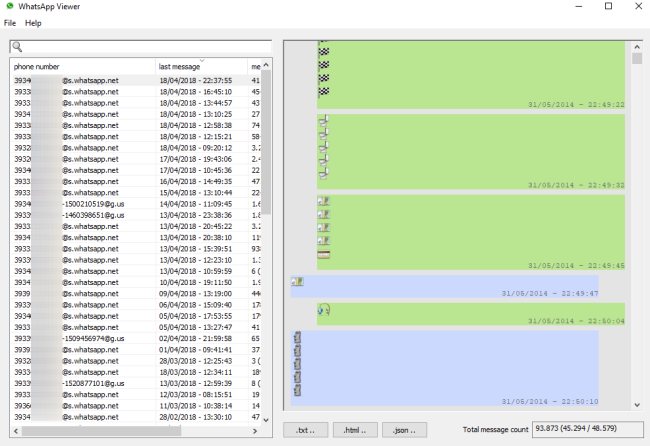Click blue message timestamped 22:50:10
This screenshot has width=650, height=446.
pos(444,368)
